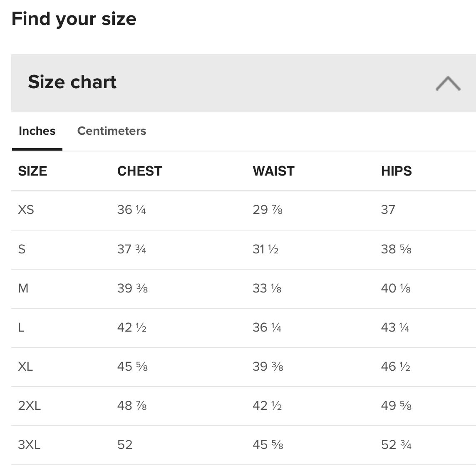Click the XS hips value 37

pyautogui.click(x=388, y=210)
